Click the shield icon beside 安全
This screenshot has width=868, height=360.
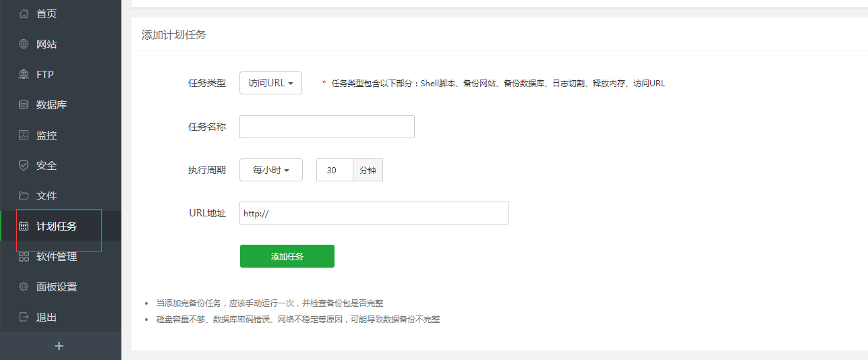[24, 165]
